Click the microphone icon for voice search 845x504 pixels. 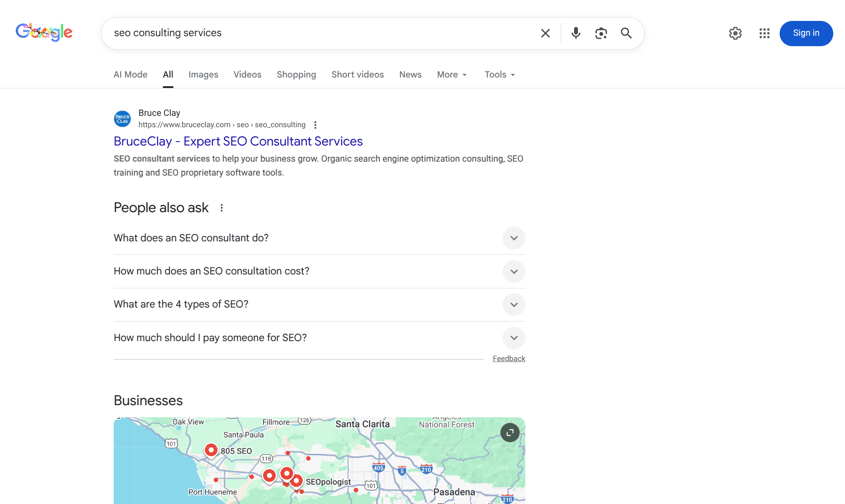pyautogui.click(x=575, y=33)
